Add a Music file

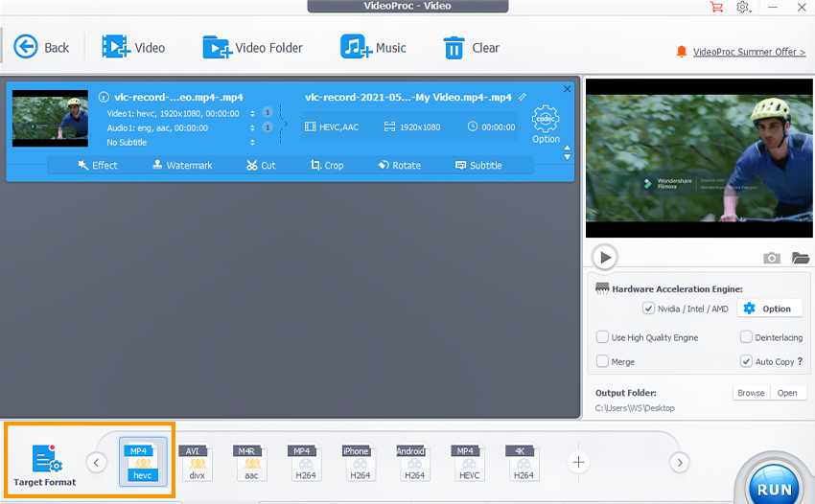[373, 47]
